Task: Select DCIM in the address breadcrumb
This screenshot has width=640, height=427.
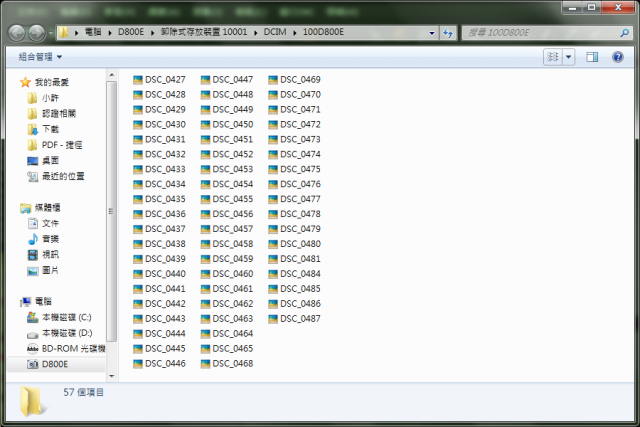Action: (275, 32)
